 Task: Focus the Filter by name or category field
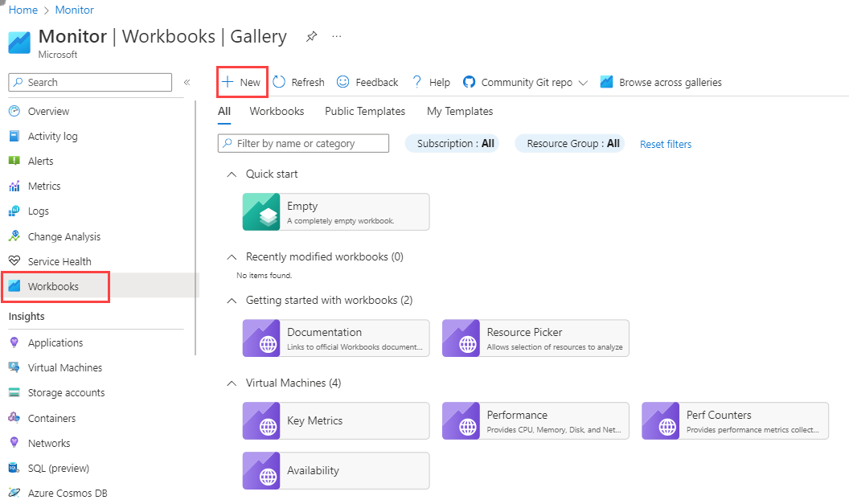(x=303, y=143)
